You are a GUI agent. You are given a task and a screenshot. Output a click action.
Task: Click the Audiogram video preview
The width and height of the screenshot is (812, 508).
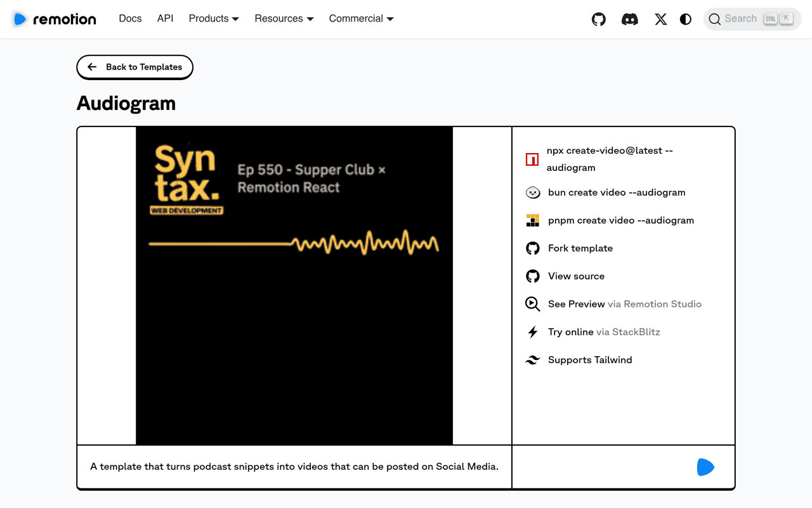click(294, 286)
